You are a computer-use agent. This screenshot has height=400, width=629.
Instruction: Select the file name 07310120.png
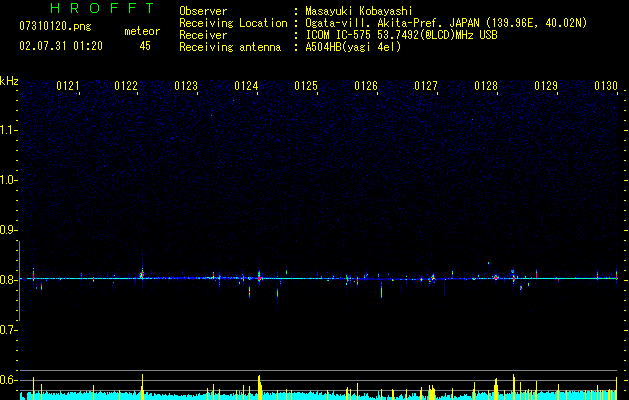(x=55, y=27)
